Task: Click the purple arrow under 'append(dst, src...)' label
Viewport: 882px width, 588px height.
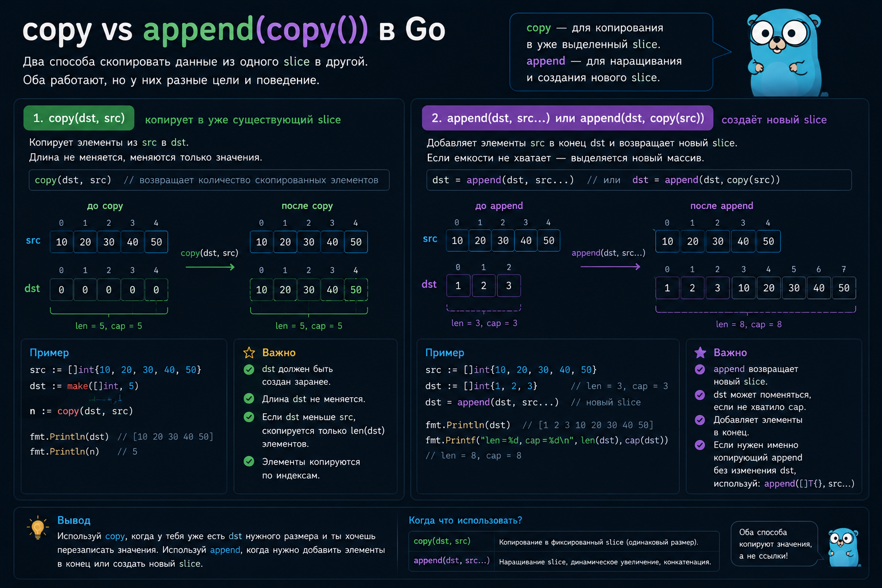Action: (x=610, y=266)
